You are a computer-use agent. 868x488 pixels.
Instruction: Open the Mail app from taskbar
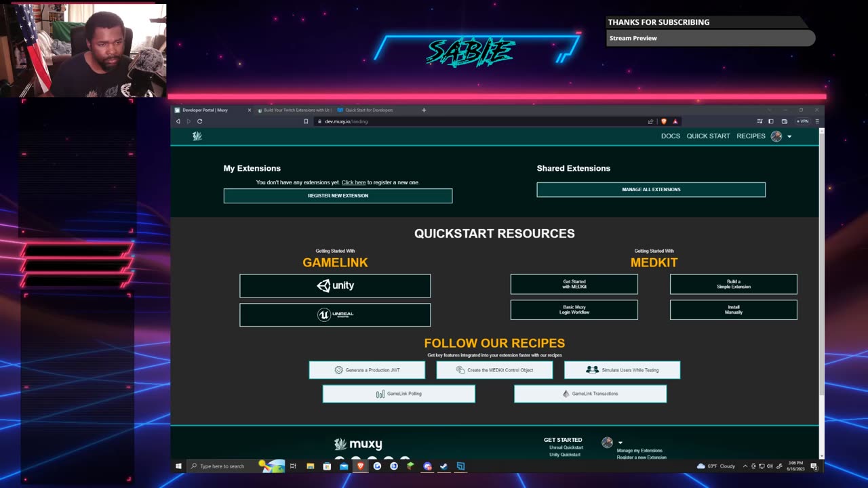tap(344, 466)
